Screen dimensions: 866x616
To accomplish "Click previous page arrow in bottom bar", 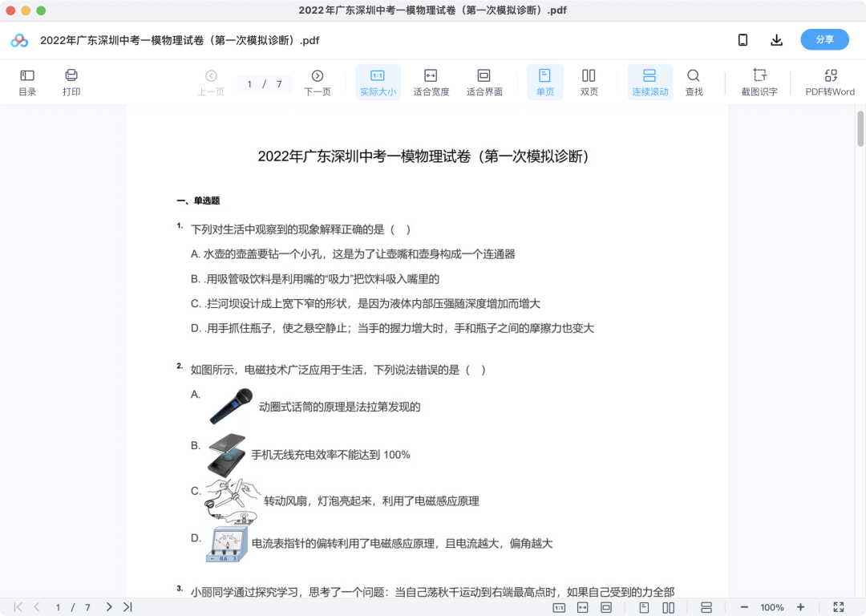I will [36, 607].
